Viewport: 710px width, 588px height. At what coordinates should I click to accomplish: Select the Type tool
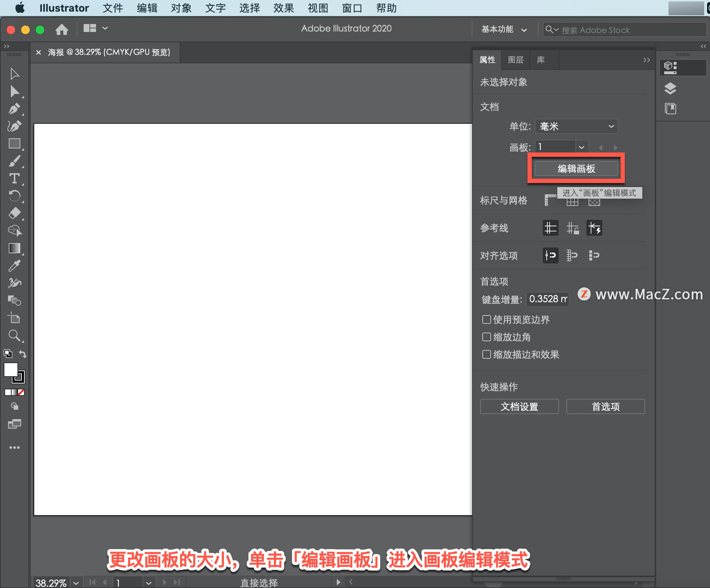[x=14, y=179]
